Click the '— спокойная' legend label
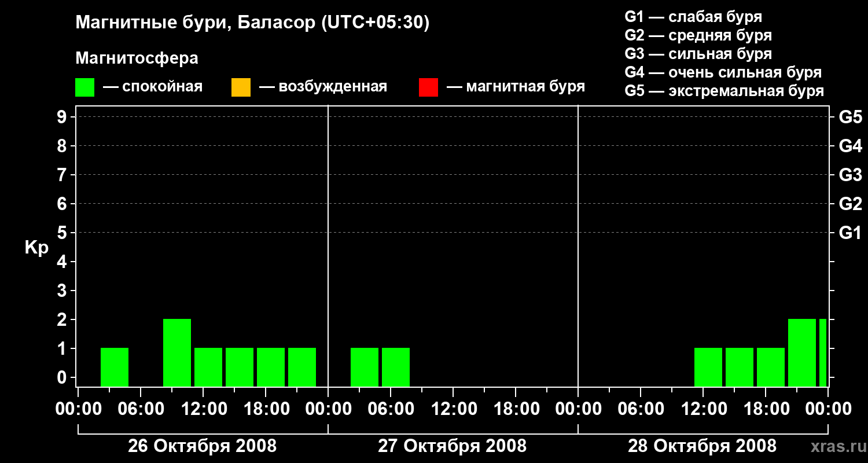The height and width of the screenshot is (463, 868). pos(153,87)
